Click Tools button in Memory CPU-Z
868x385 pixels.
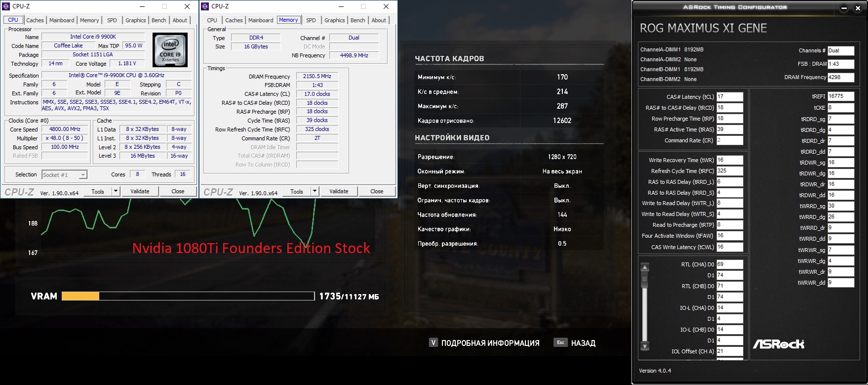(x=297, y=191)
